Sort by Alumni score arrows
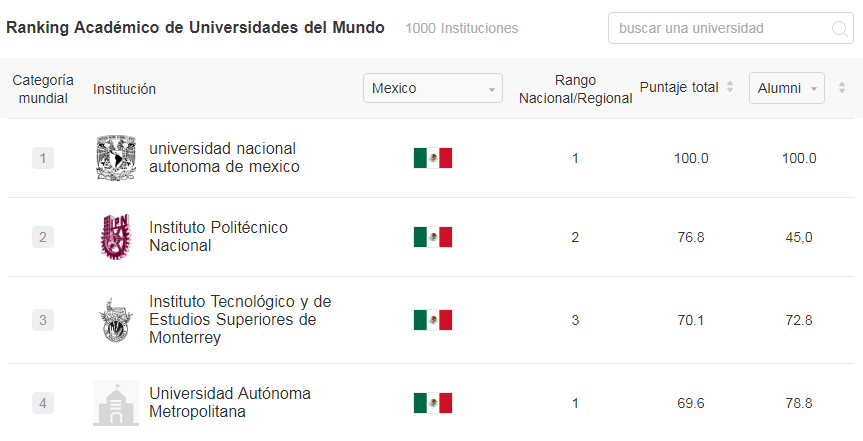 842,87
